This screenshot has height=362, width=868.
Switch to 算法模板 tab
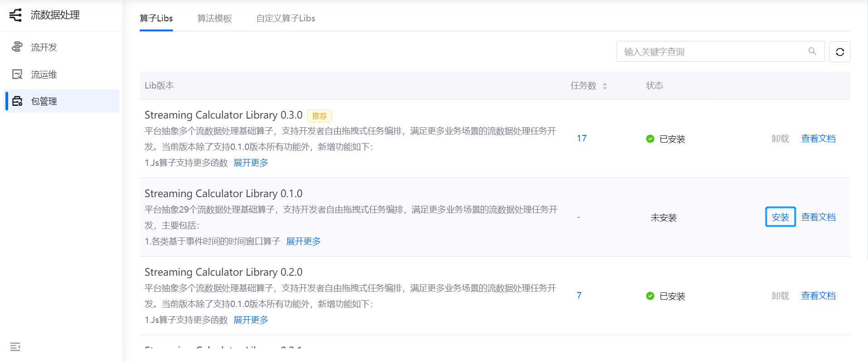[x=215, y=18]
